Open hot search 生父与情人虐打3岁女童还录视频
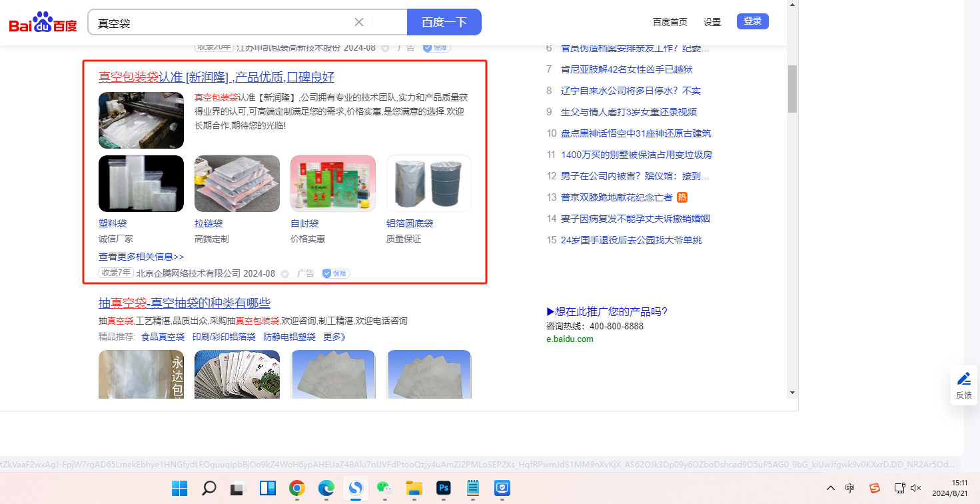The height and width of the screenshot is (504, 980). [x=629, y=112]
